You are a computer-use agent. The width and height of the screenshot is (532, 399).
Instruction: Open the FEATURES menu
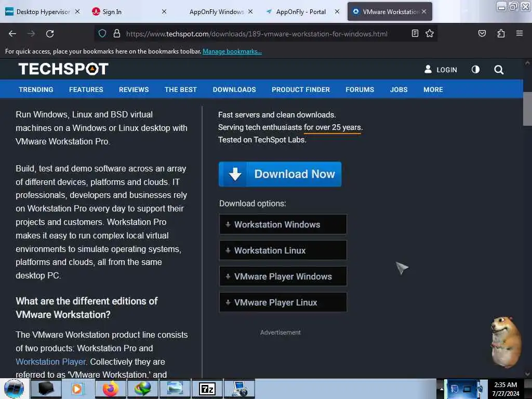tap(86, 89)
